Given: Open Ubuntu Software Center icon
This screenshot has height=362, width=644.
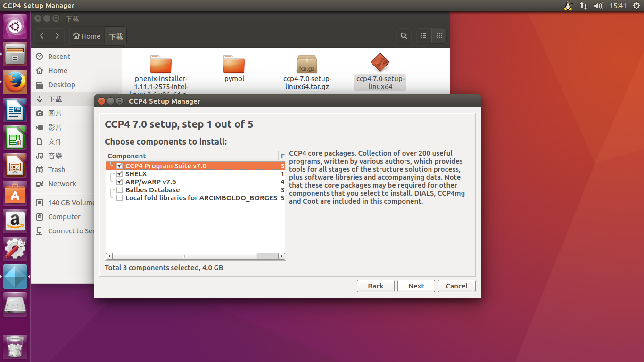Looking at the screenshot, I should [x=15, y=193].
